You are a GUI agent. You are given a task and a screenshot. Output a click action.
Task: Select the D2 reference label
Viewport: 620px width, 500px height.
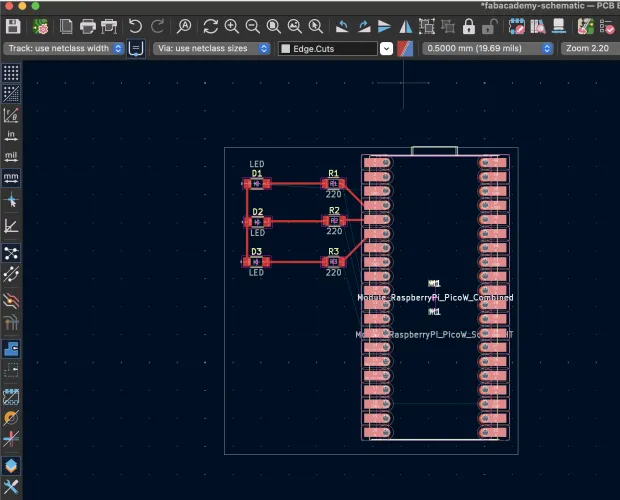pos(257,212)
